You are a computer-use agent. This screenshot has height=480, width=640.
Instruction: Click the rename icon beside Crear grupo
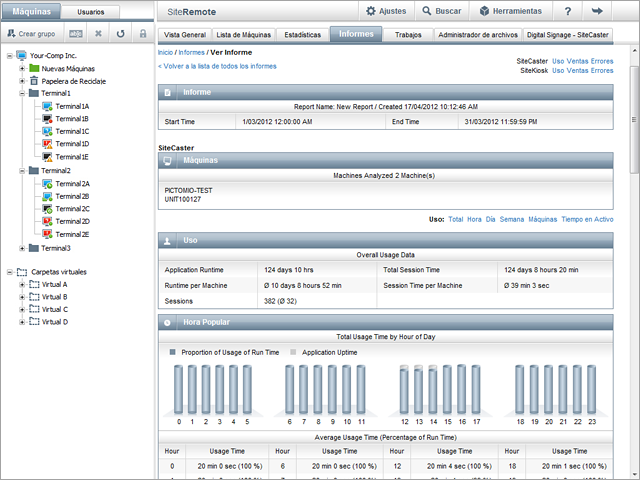click(x=76, y=33)
